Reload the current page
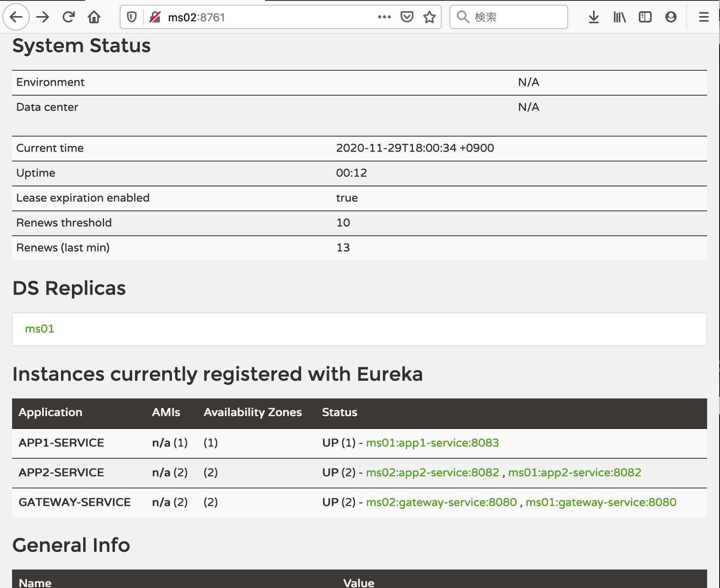This screenshot has width=720, height=588. pyautogui.click(x=69, y=17)
